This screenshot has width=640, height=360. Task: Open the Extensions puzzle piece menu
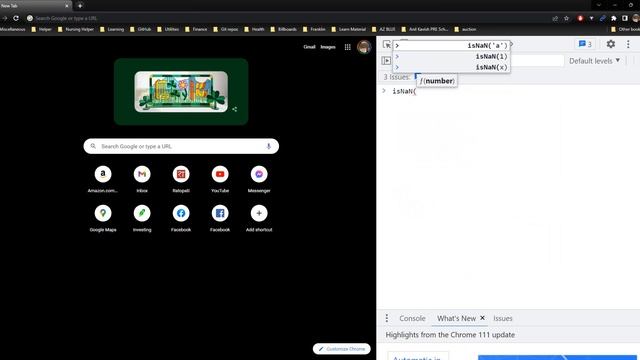(613, 18)
